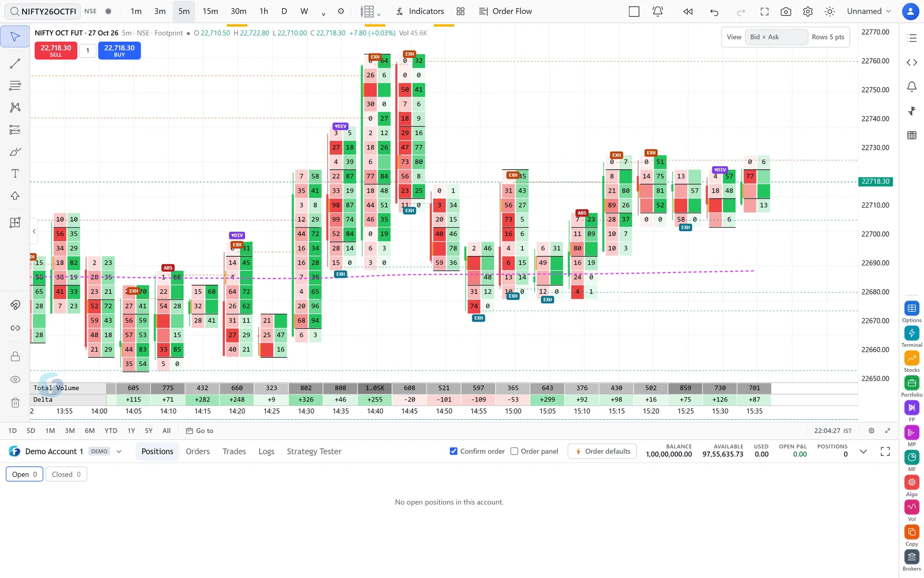Switch theme with the sun icon
This screenshot has width=924, height=578.
(x=830, y=11)
